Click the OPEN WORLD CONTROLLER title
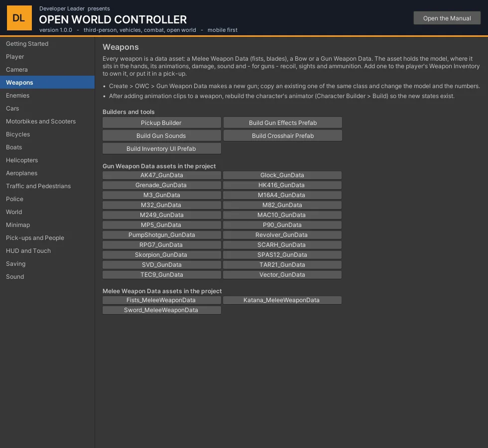 (x=113, y=19)
